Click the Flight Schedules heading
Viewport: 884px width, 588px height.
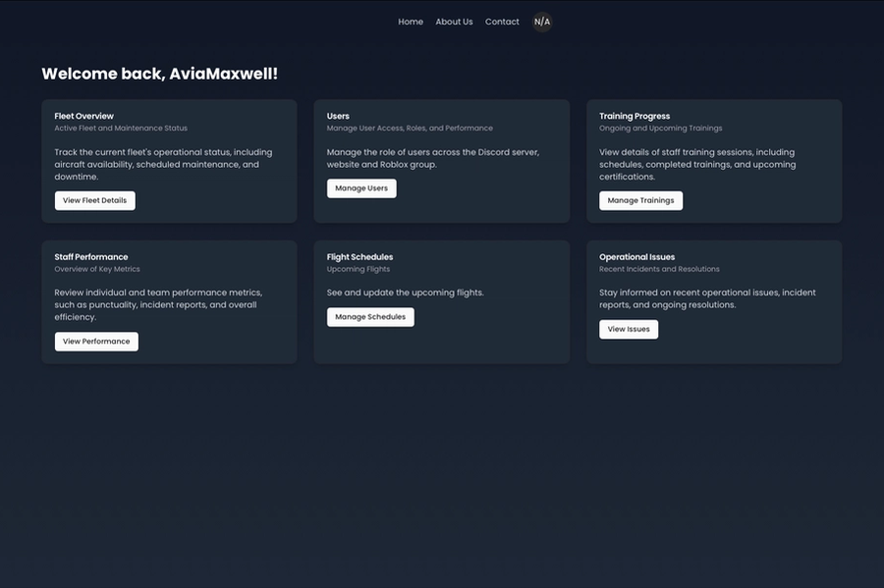coord(359,257)
